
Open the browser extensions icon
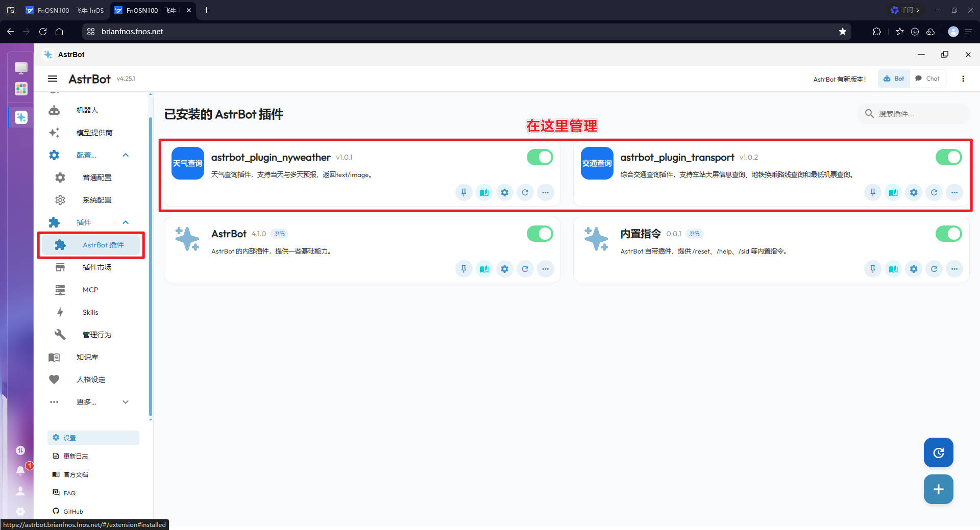(877, 32)
